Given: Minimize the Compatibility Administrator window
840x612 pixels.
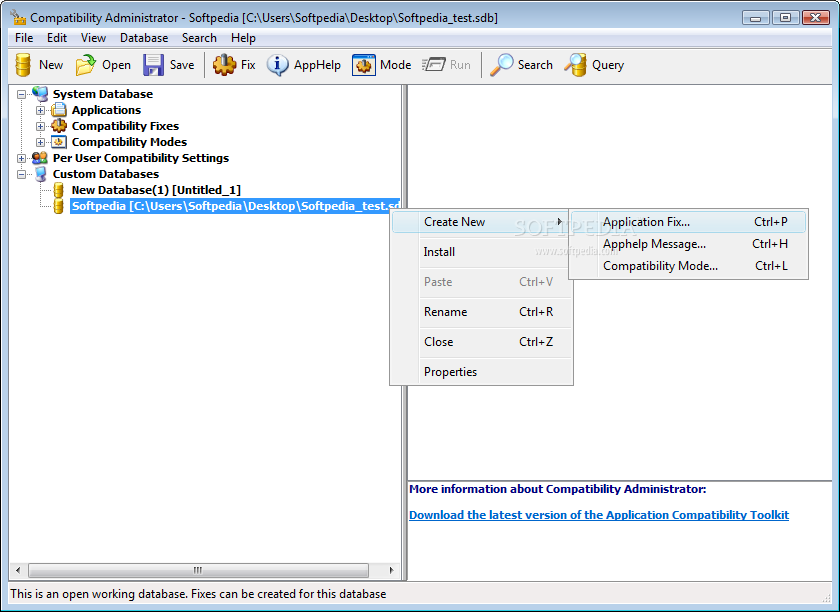Looking at the screenshot, I should (x=756, y=18).
